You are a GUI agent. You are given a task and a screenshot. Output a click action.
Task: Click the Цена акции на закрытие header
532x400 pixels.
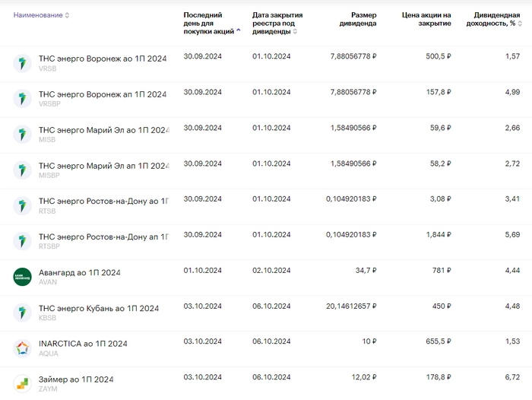[426, 19]
